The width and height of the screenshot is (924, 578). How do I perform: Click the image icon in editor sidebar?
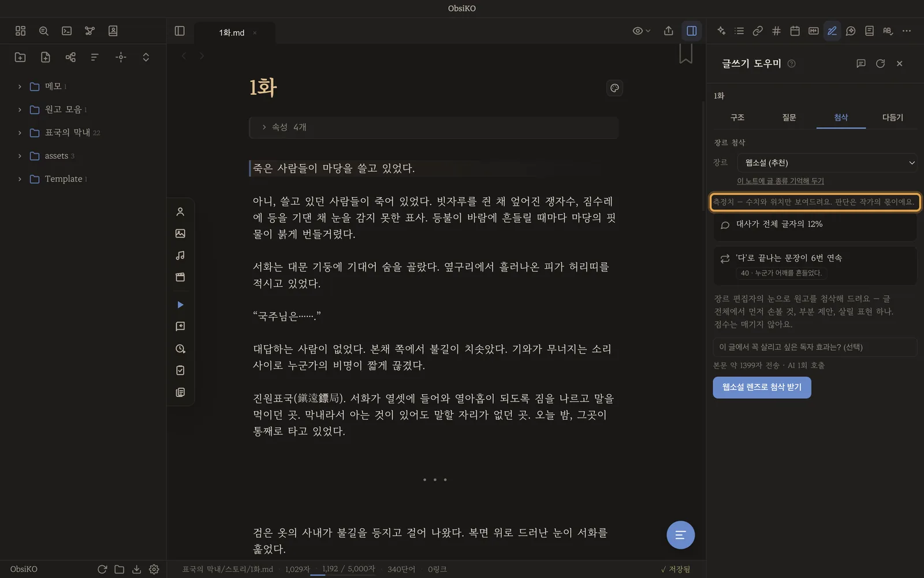180,234
